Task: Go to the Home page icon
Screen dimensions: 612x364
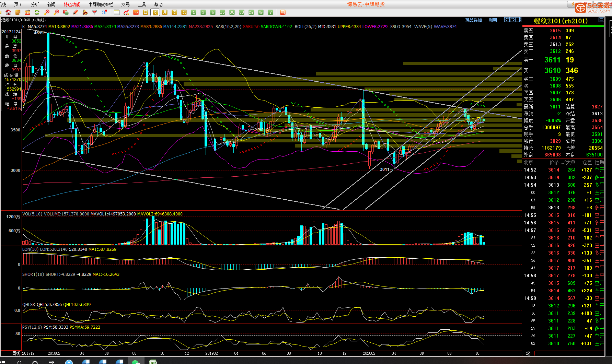Action: click(x=8, y=12)
